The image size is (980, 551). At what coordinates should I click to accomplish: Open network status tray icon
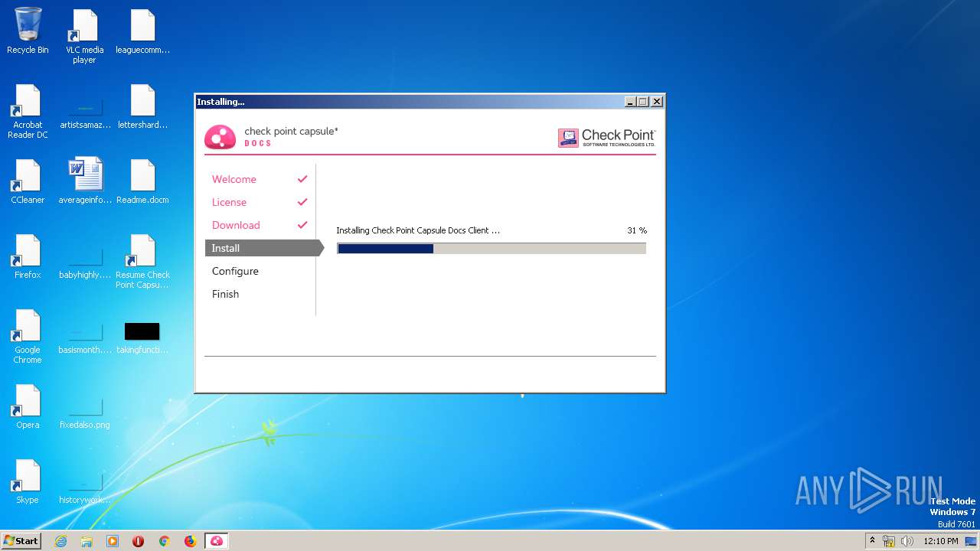[x=889, y=541]
